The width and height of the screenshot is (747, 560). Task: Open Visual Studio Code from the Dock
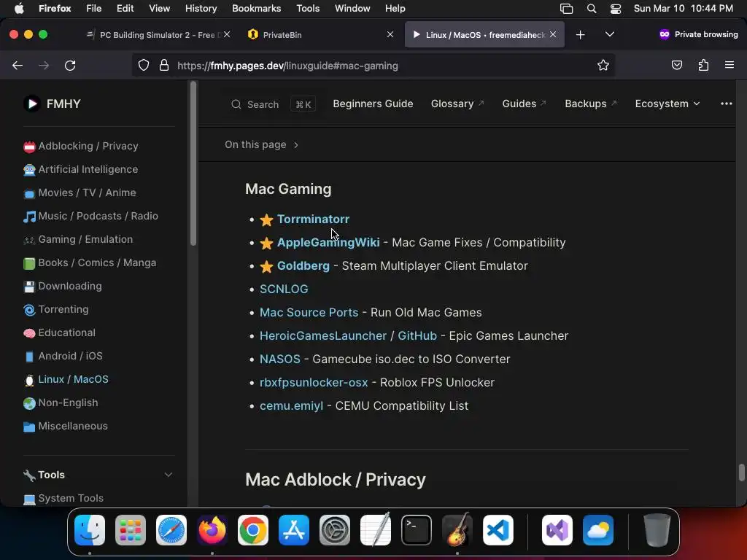click(x=498, y=530)
